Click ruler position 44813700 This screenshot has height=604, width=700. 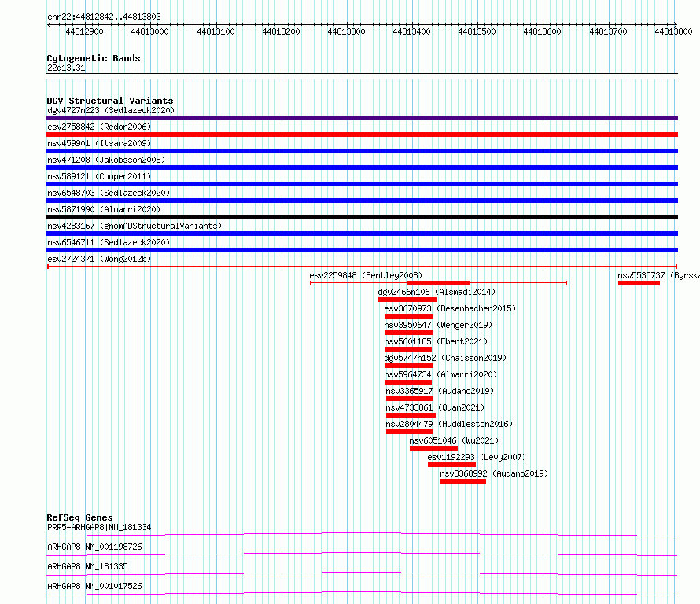coord(608,31)
